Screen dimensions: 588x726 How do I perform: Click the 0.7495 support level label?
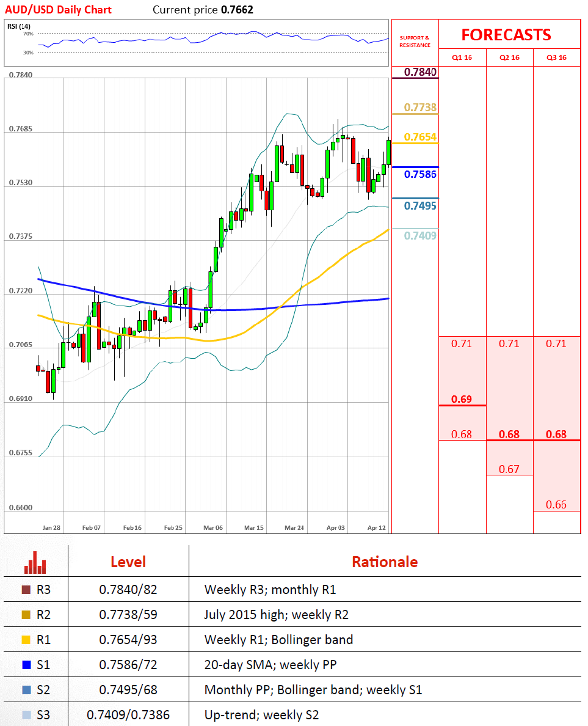click(420, 206)
